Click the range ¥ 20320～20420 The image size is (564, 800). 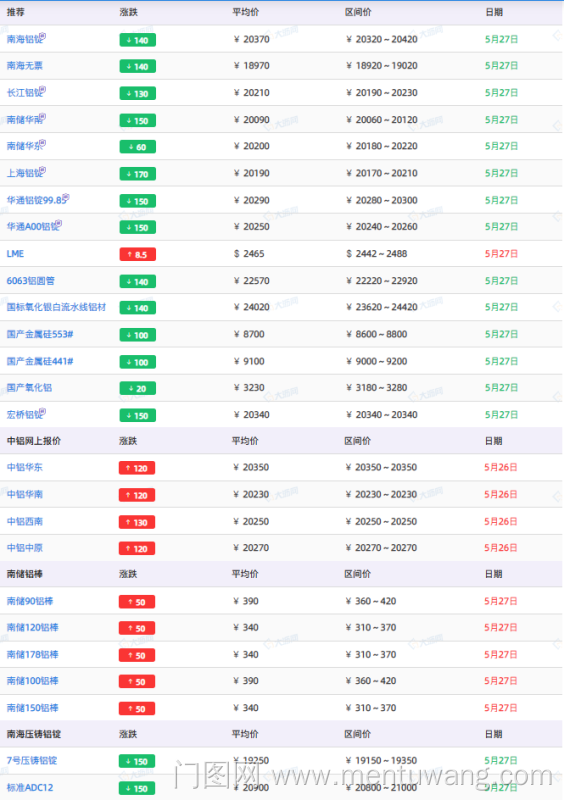[382, 39]
